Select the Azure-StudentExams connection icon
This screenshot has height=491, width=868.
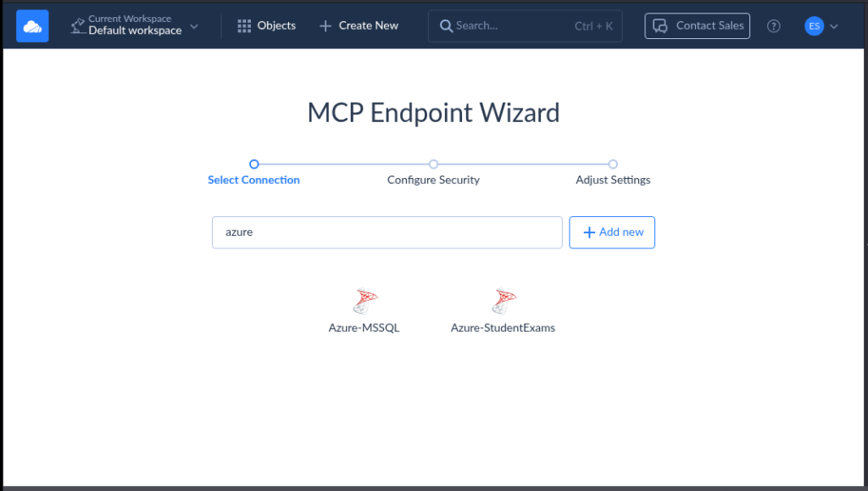click(x=503, y=300)
